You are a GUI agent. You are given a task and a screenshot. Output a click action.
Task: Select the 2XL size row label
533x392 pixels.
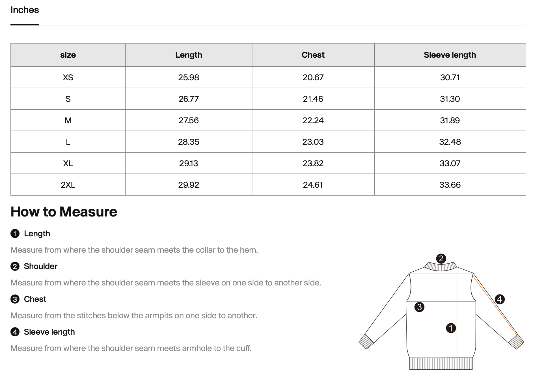click(x=68, y=185)
